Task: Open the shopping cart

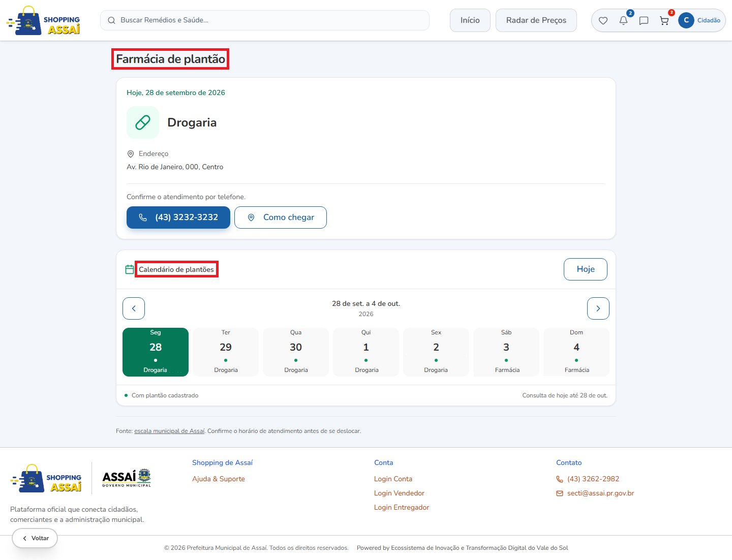Action: (x=664, y=21)
